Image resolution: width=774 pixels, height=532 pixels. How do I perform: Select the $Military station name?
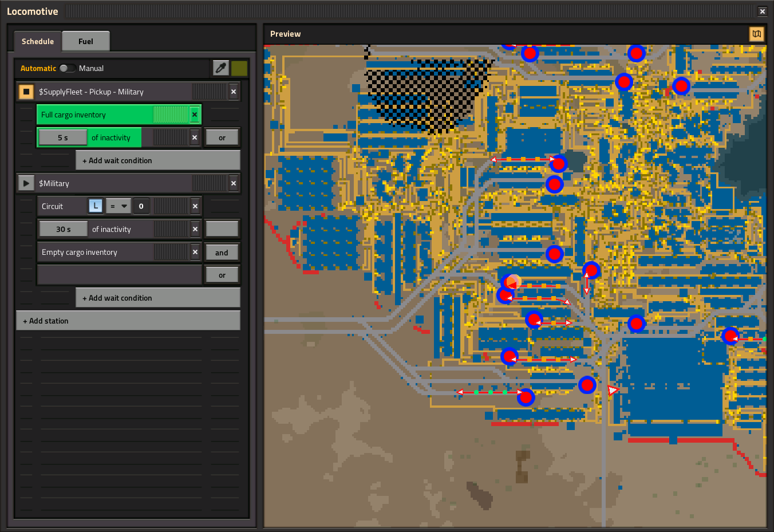(x=54, y=183)
